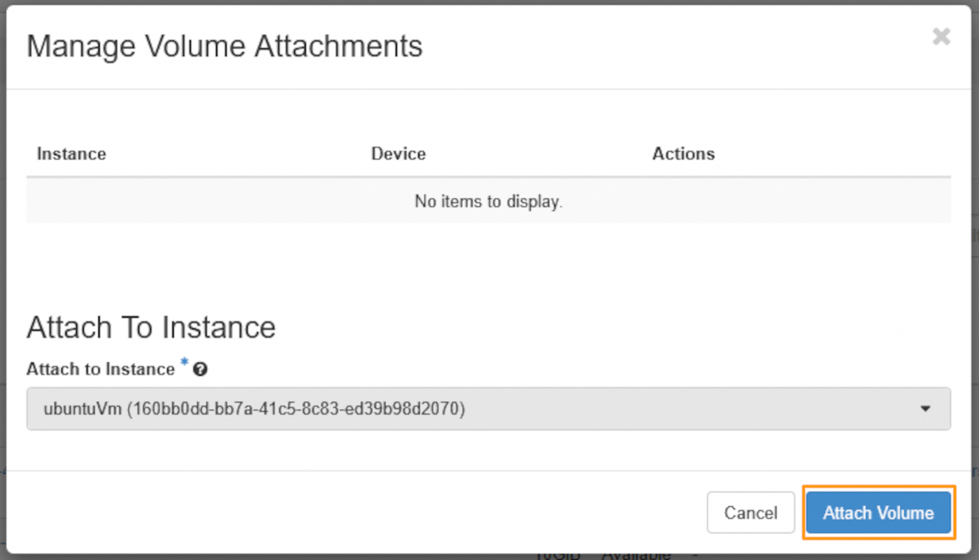
Task: Click the Attach Volume button
Action: coord(878,512)
